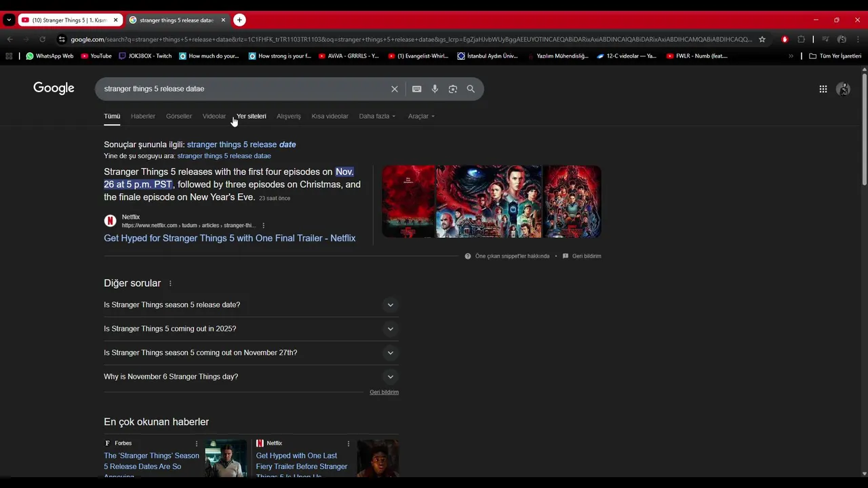Image resolution: width=868 pixels, height=488 pixels.
Task: Close the Stranger Things YouTube tab
Action: pyautogui.click(x=115, y=20)
